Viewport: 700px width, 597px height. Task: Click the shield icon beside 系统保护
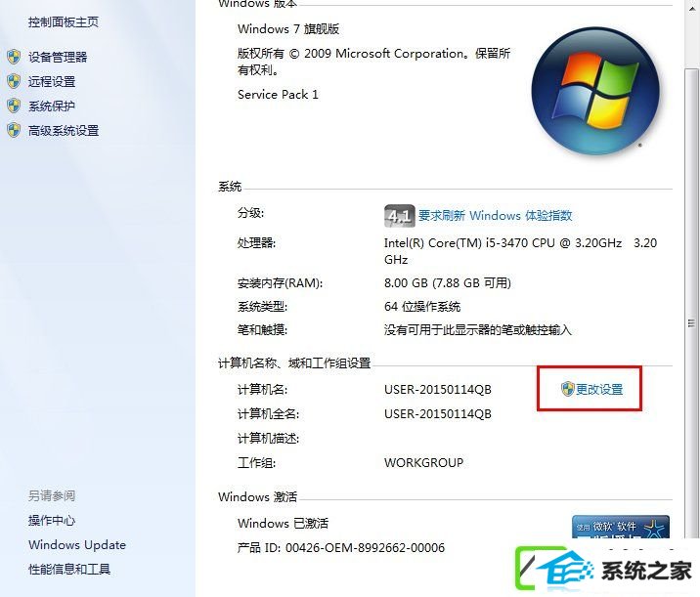pyautogui.click(x=14, y=106)
